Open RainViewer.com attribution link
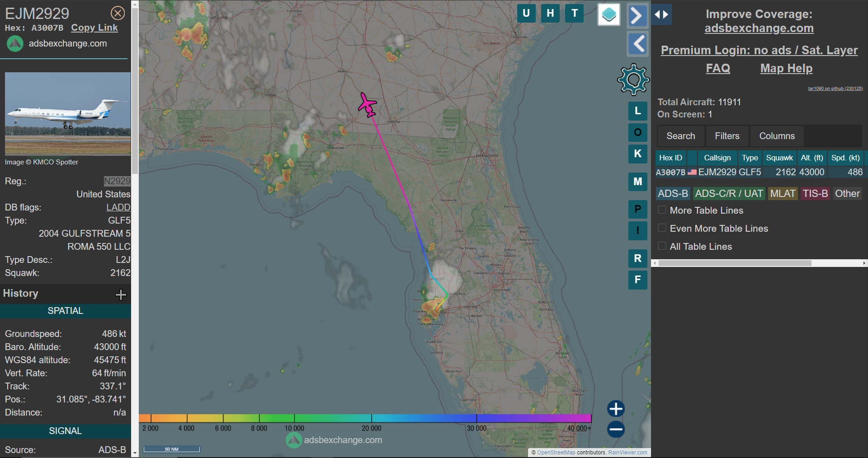 click(627, 453)
